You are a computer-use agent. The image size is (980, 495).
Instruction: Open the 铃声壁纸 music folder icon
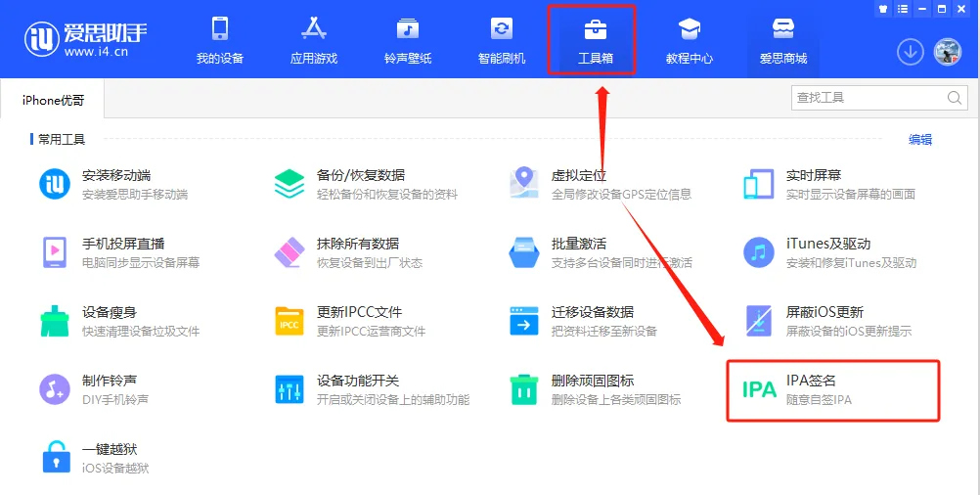[x=408, y=28]
